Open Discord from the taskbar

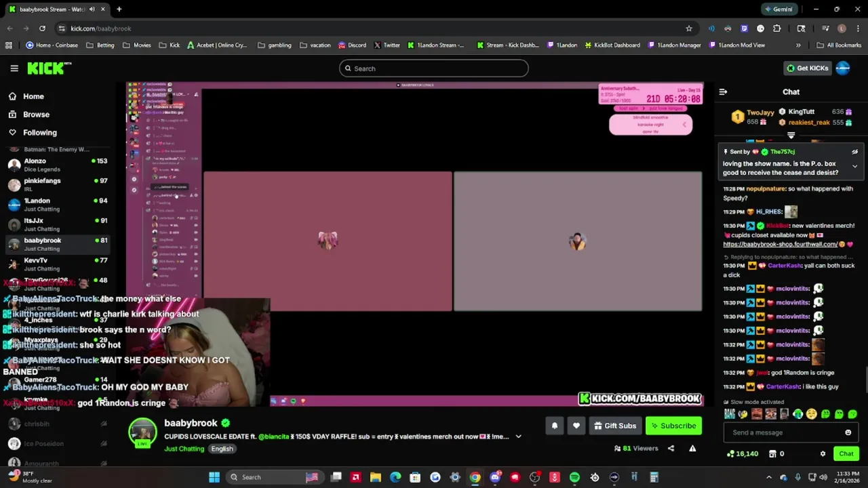point(495,477)
